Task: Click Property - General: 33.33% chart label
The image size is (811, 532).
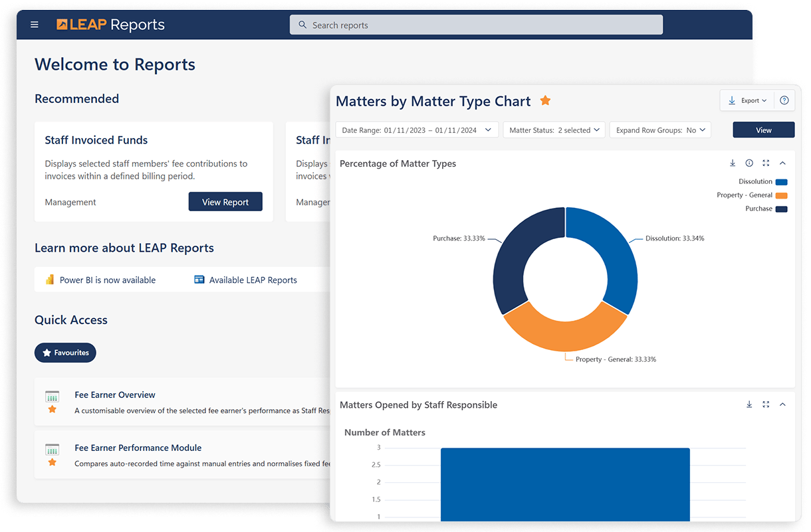Action: pyautogui.click(x=616, y=359)
